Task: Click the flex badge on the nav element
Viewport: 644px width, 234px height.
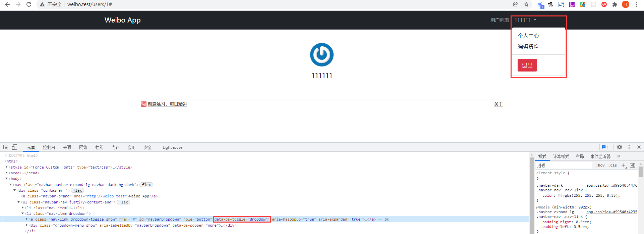Action: (x=147, y=185)
